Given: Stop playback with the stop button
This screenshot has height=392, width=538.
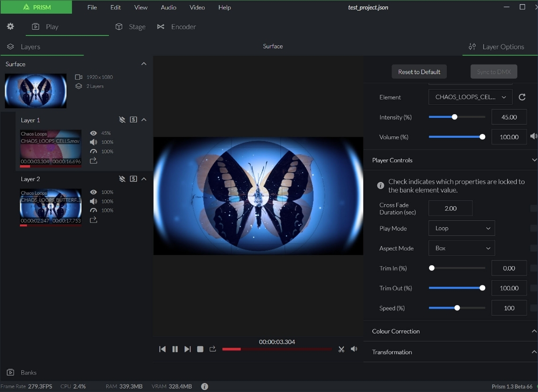Looking at the screenshot, I should click(200, 349).
